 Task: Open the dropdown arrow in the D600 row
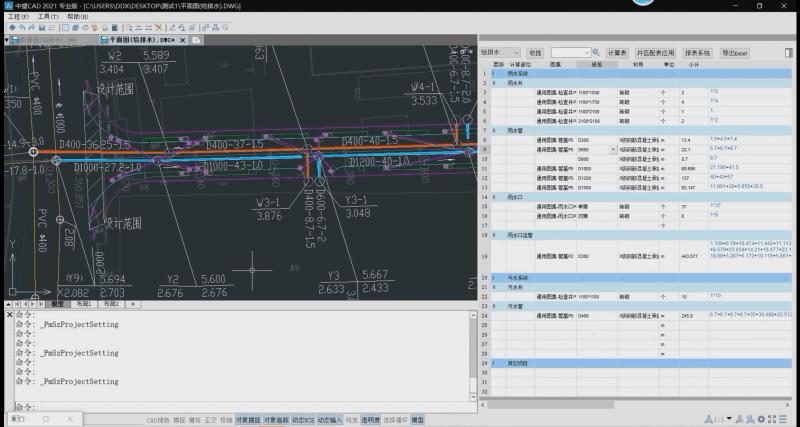pos(613,149)
